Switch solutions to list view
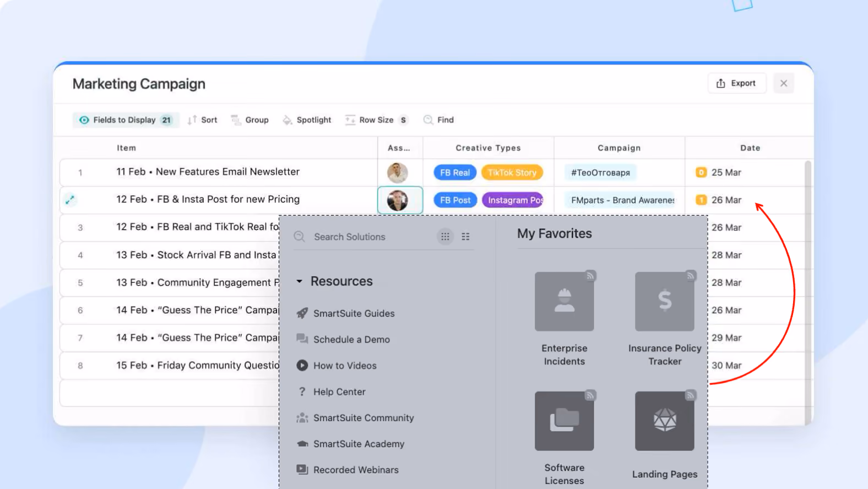Image resolution: width=868 pixels, height=489 pixels. point(466,237)
